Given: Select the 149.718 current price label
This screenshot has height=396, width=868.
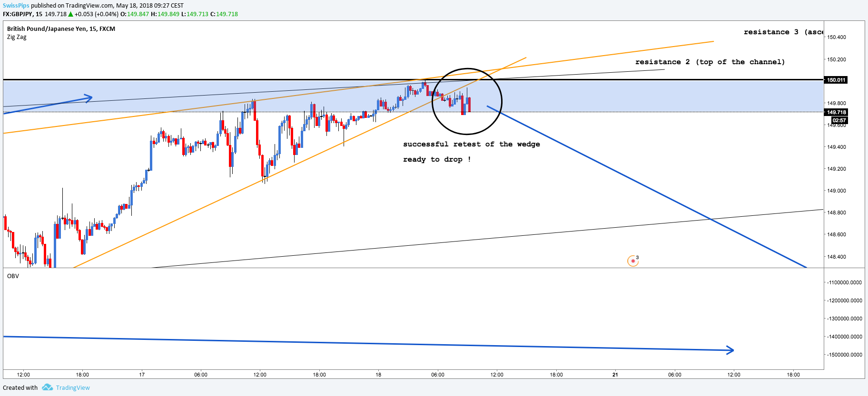Looking at the screenshot, I should pyautogui.click(x=836, y=113).
